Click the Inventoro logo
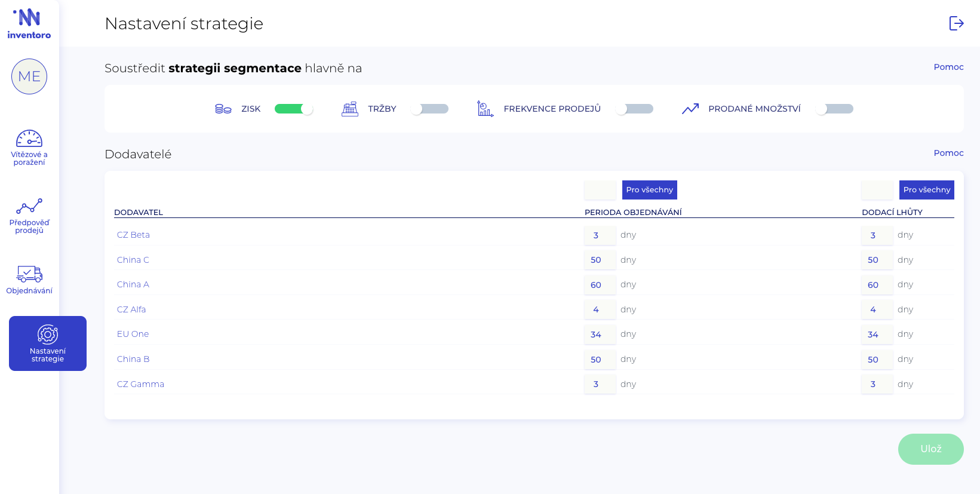This screenshot has height=494, width=980. pyautogui.click(x=29, y=24)
